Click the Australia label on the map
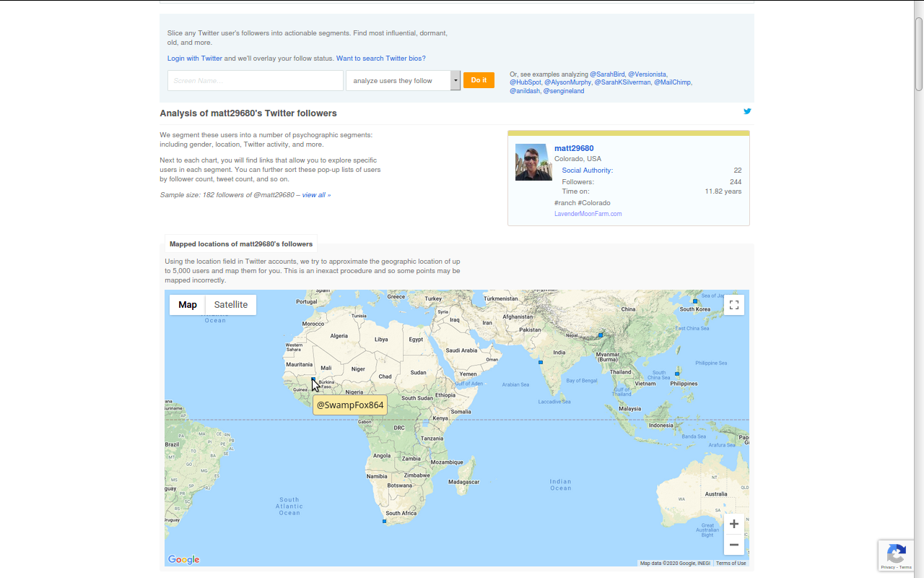 [716, 494]
